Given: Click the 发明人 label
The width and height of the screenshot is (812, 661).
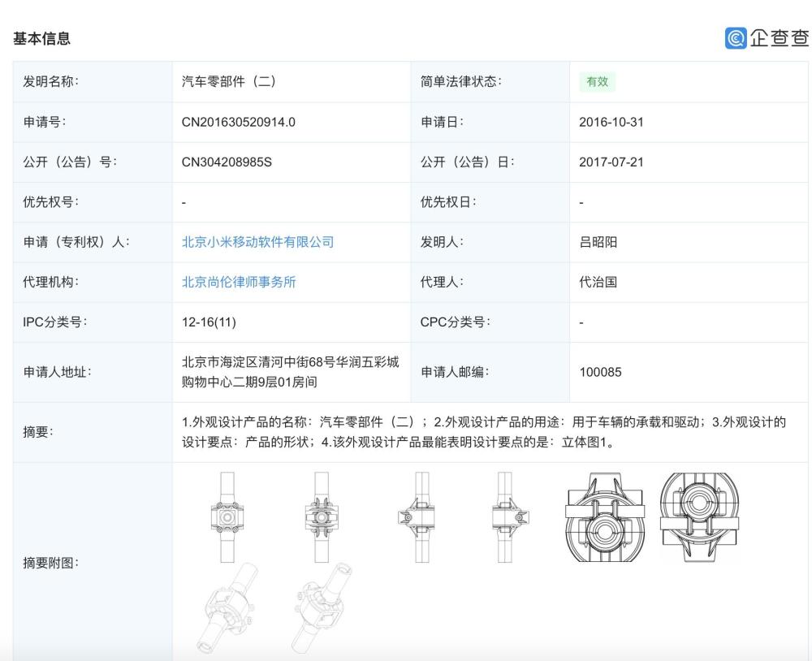Looking at the screenshot, I should (442, 242).
